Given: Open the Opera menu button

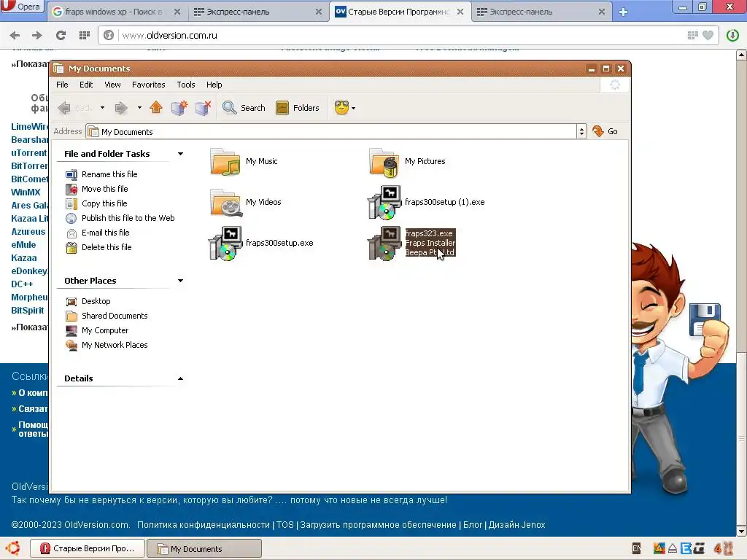Looking at the screenshot, I should [22, 7].
